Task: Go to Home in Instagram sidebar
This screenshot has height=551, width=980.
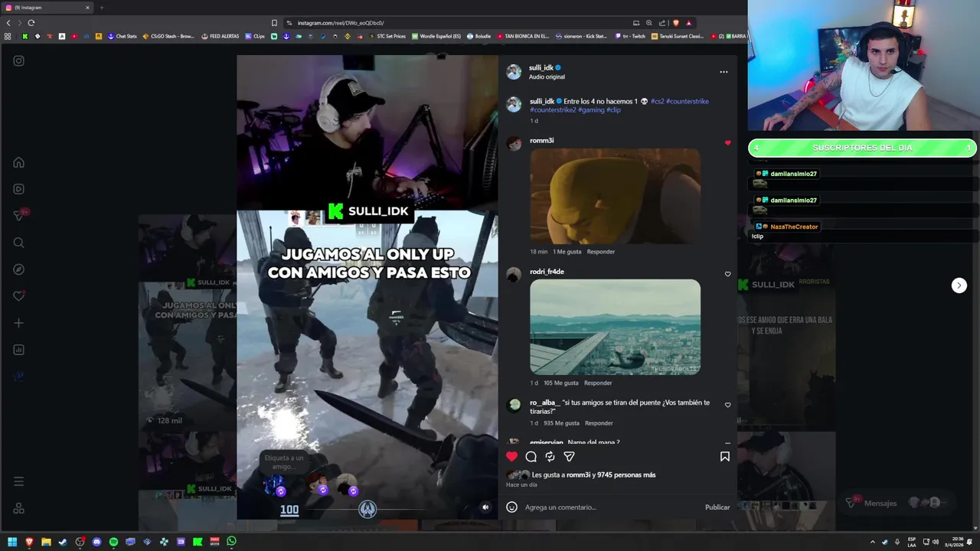Action: [x=19, y=162]
